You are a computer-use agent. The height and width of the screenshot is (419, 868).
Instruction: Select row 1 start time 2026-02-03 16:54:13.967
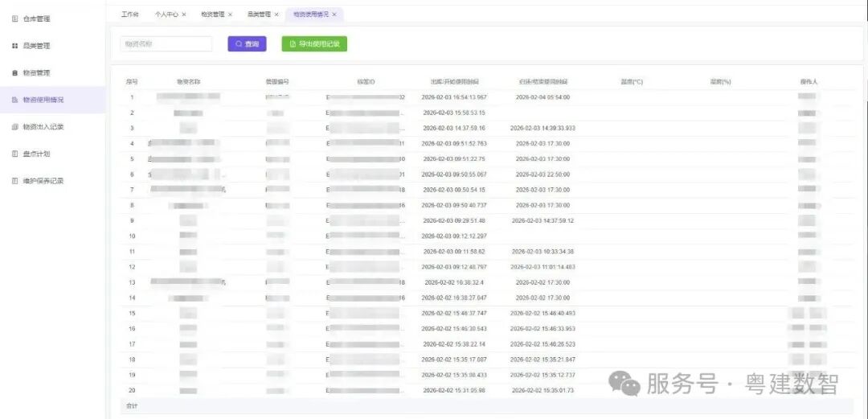point(454,97)
